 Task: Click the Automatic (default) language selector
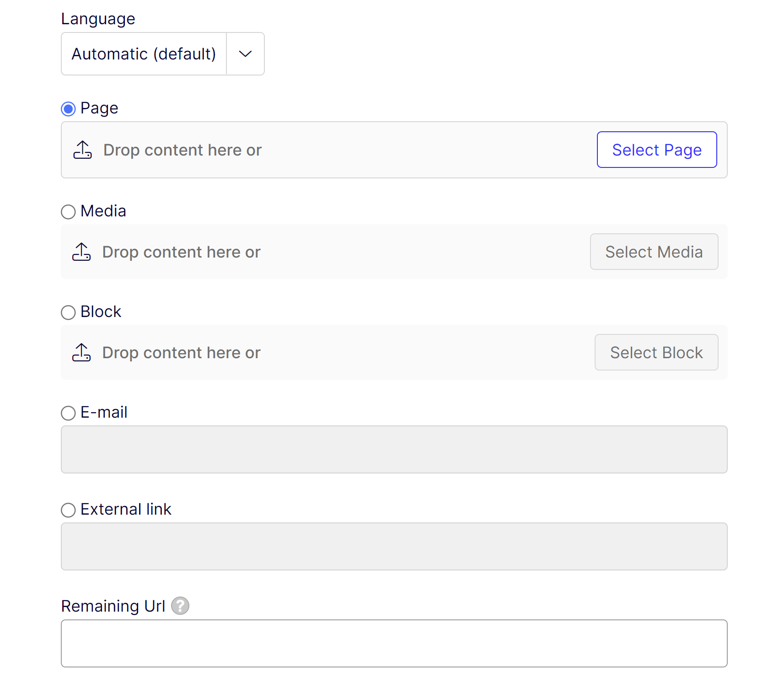coord(144,54)
